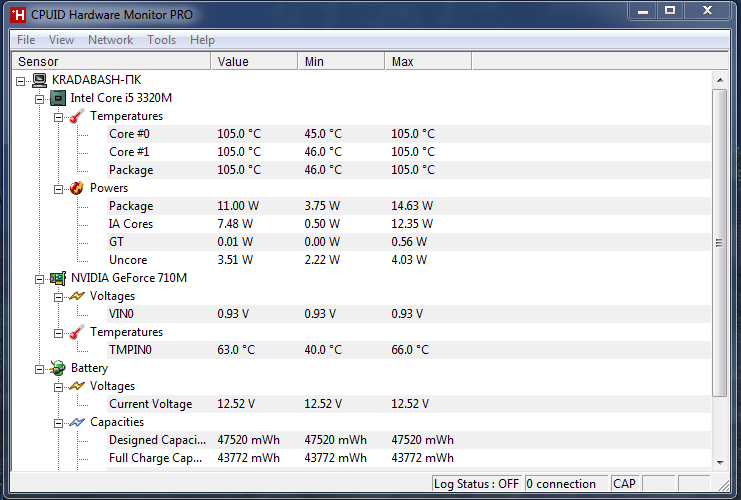Image resolution: width=741 pixels, height=500 pixels.
Task: Collapse the Intel Core i5 3320M node
Action: (40, 98)
